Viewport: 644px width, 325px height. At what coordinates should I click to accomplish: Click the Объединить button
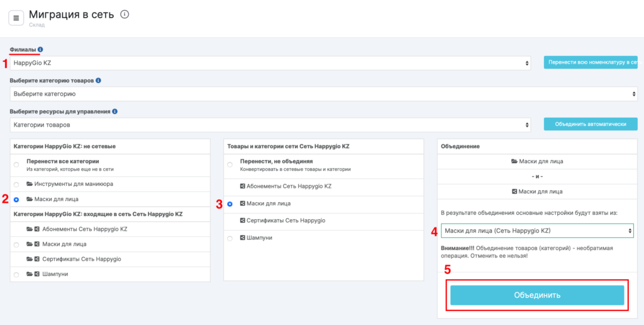(x=536, y=295)
